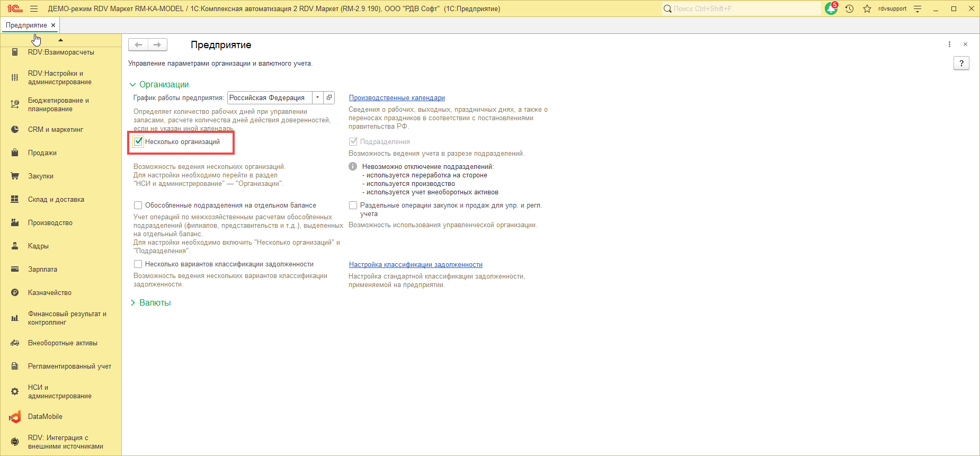
Task: Close the Предприятие form with X
Action: [x=965, y=44]
